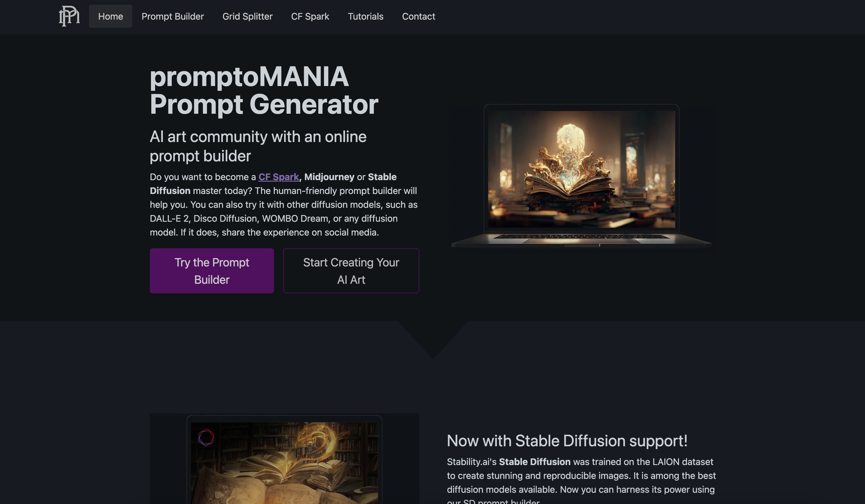Click the bold Midjourney text in intro paragraph
The height and width of the screenshot is (504, 865).
click(329, 177)
